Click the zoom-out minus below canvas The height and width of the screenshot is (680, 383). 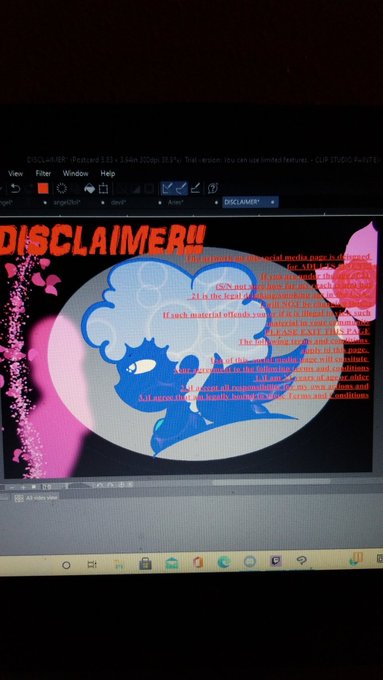[12, 487]
